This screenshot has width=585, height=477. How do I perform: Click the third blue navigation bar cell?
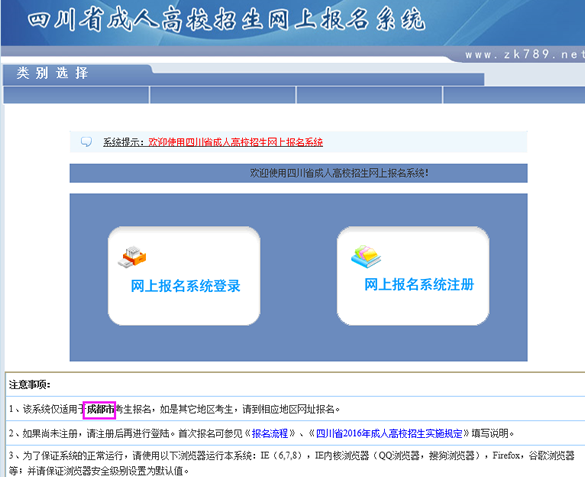click(369, 95)
